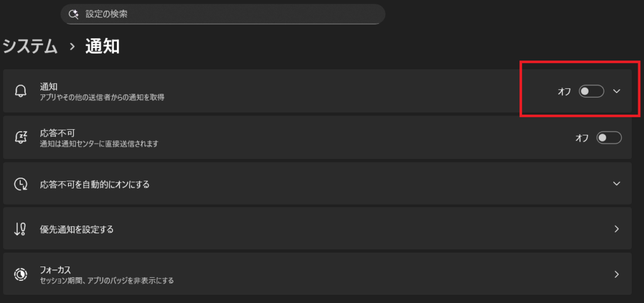The width and height of the screenshot is (644, 303).
Task: Click the アプリやその他の送信者 description text
Action: pos(102,98)
